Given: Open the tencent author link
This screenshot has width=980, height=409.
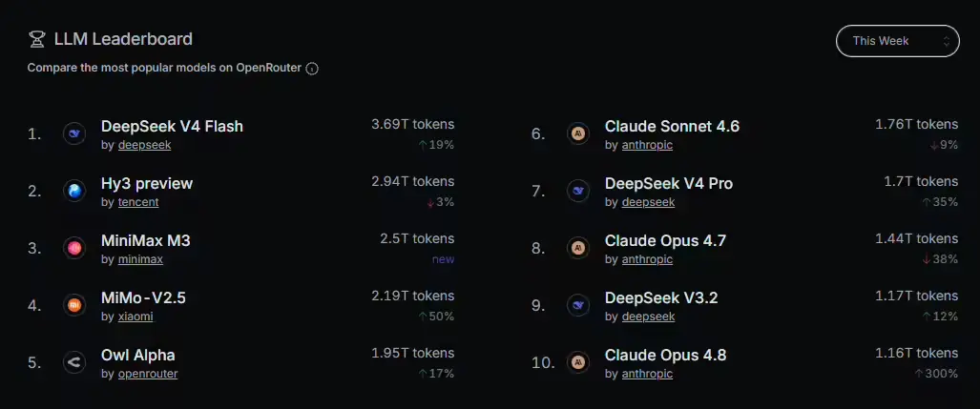Looking at the screenshot, I should tap(138, 202).
